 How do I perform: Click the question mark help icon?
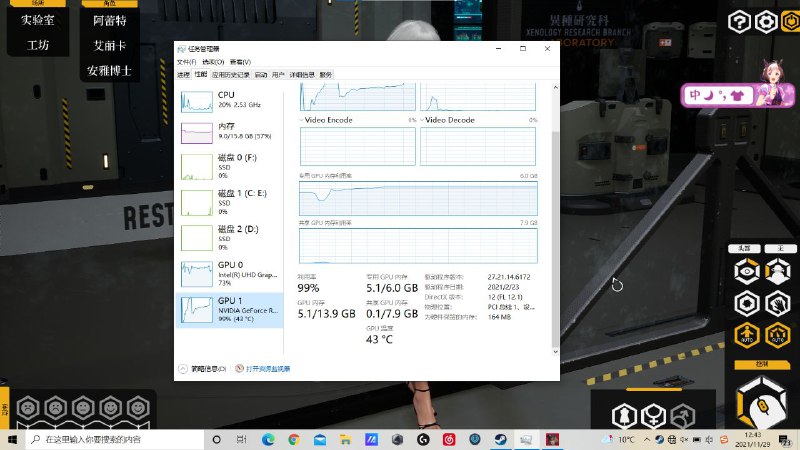739,22
